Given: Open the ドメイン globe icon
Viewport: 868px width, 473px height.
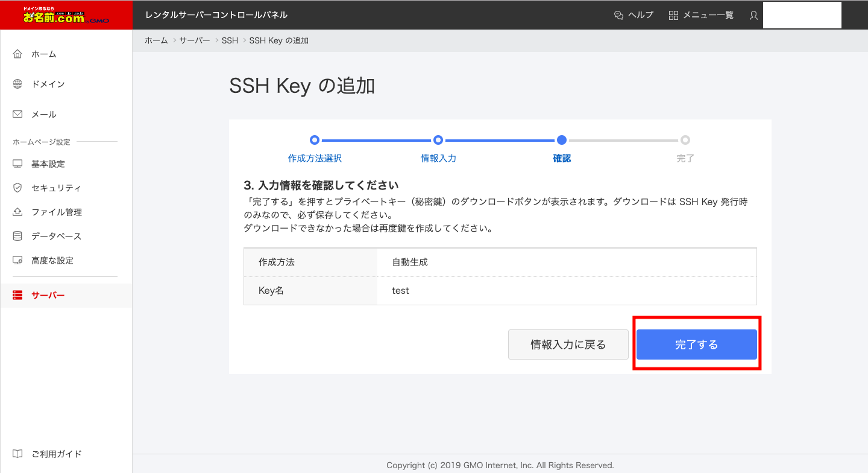Looking at the screenshot, I should [17, 84].
